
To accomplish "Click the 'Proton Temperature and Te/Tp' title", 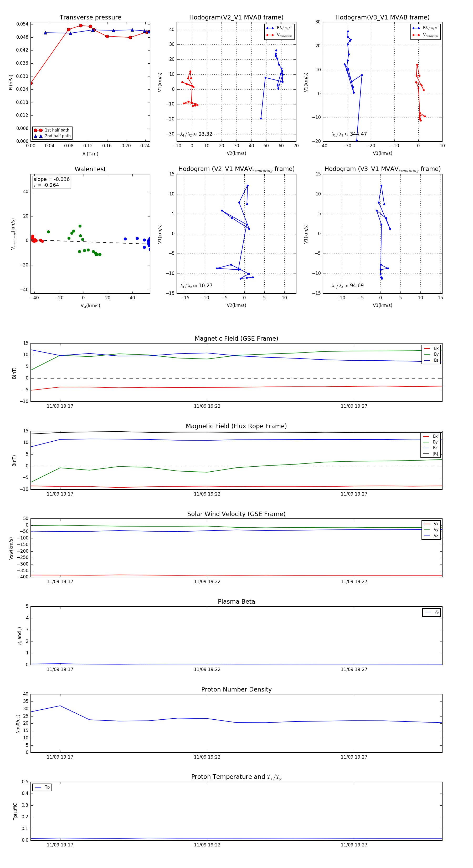I will point(236,777).
